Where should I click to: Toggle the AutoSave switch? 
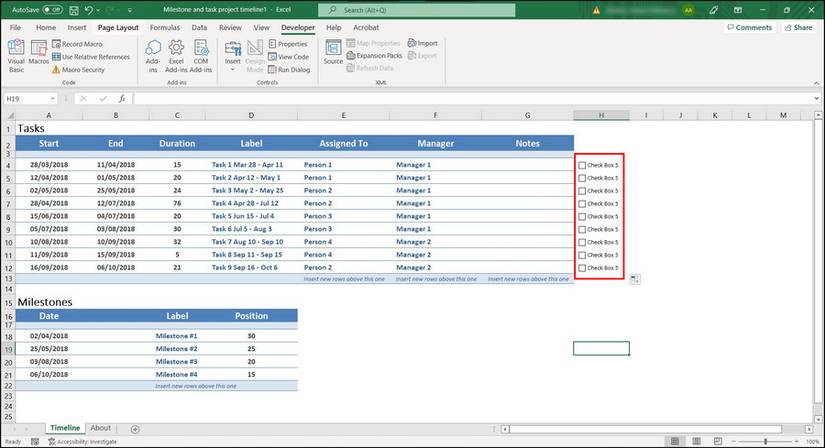(x=52, y=10)
